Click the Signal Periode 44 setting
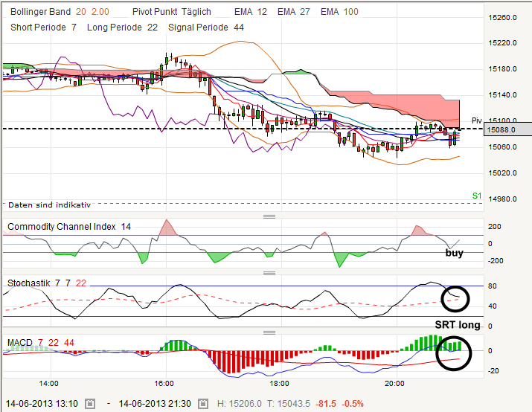This screenshot has height=412, width=532. (x=206, y=28)
